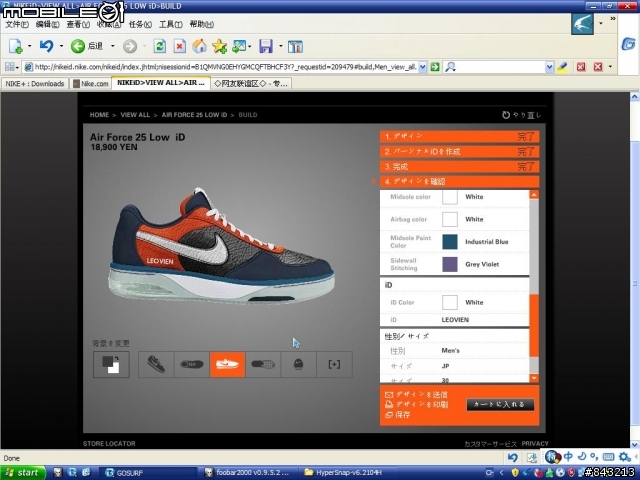Click the columns layout toolbar icon
The height and width of the screenshot is (480, 640).
[295, 46]
